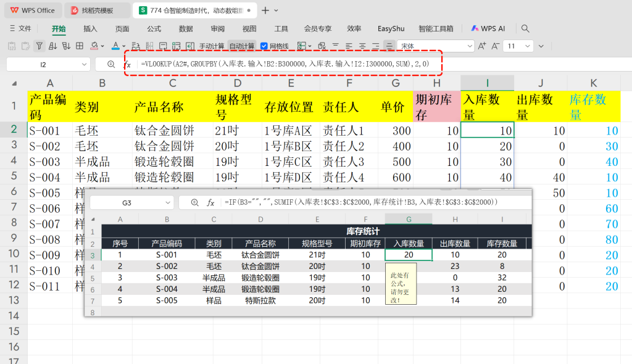This screenshot has width=632, height=364.
Task: Click the paste-as-values clipboard icon
Action: point(12,46)
